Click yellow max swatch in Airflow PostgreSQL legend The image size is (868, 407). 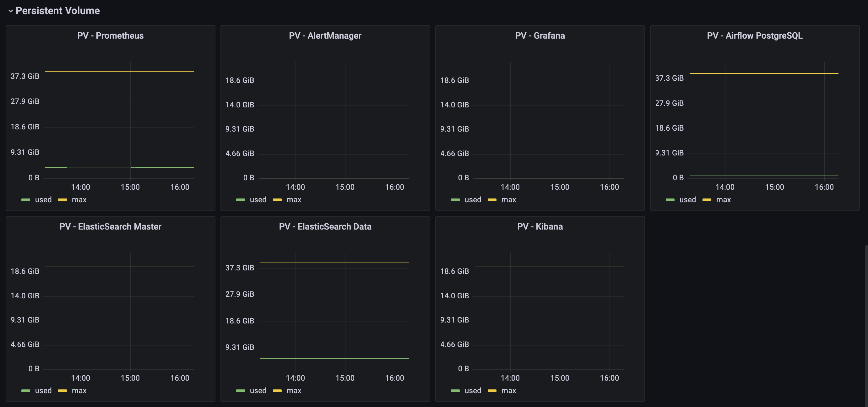[707, 200]
